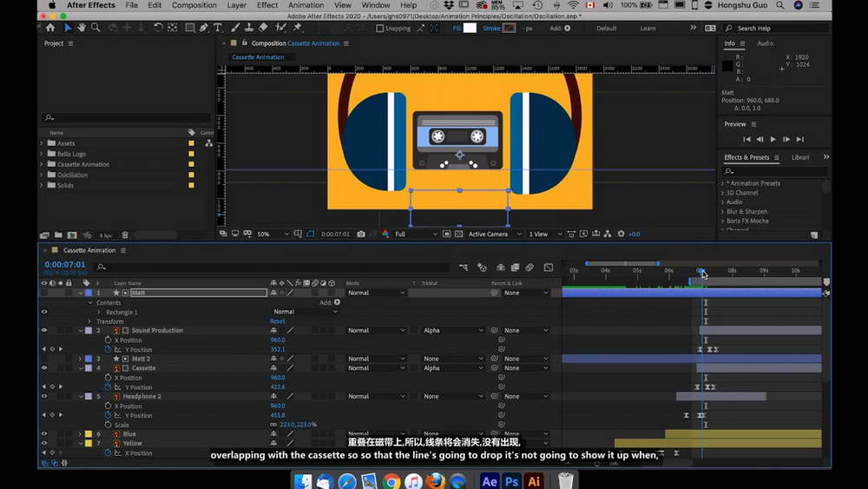
Task: Select the Roto Brush tool
Action: pos(280,28)
